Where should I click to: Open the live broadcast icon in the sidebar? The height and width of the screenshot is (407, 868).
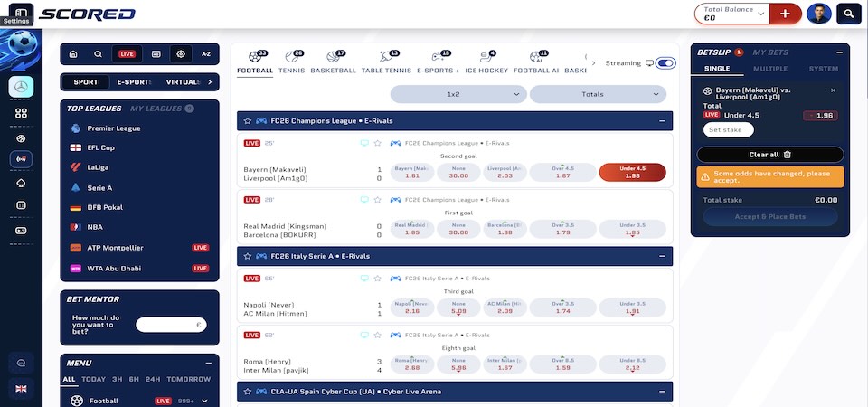(21, 159)
